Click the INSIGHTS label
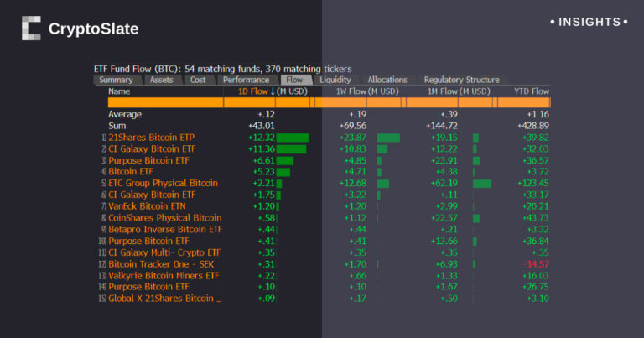 (585, 22)
